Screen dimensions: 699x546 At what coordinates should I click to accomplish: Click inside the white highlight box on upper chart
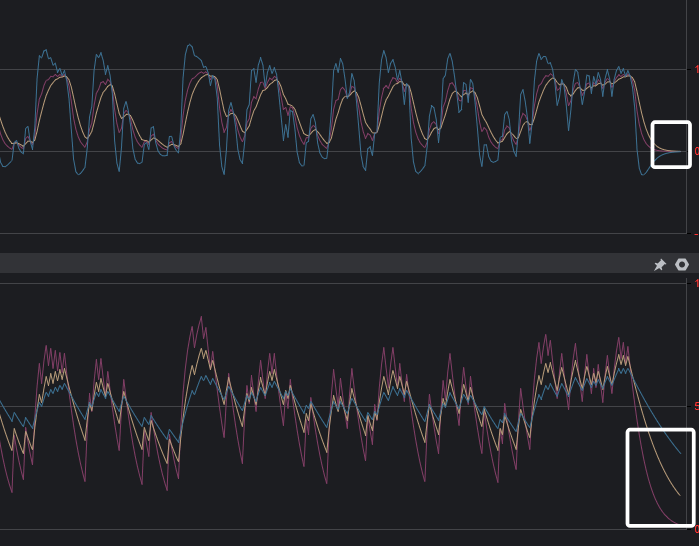click(671, 144)
